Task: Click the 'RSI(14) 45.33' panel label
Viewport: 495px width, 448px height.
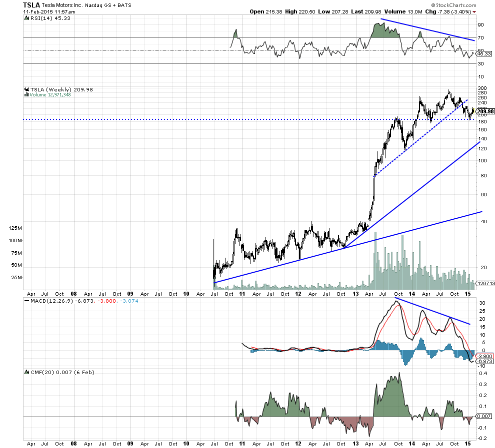Action: [x=50, y=18]
